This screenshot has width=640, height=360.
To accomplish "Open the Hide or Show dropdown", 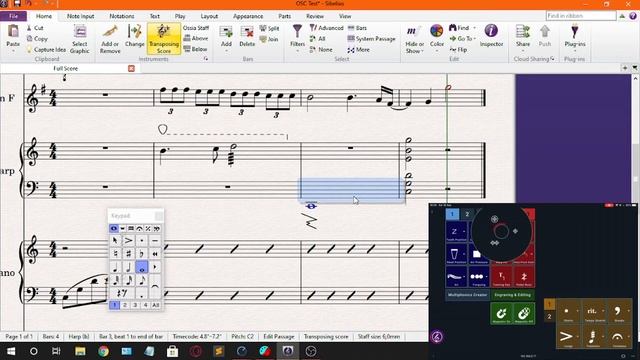I will [415, 39].
